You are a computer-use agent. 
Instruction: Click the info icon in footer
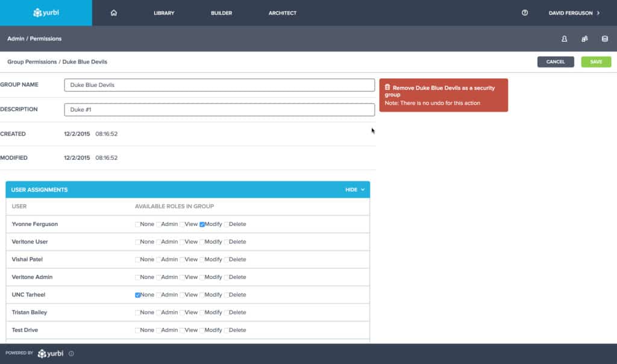[71, 354]
